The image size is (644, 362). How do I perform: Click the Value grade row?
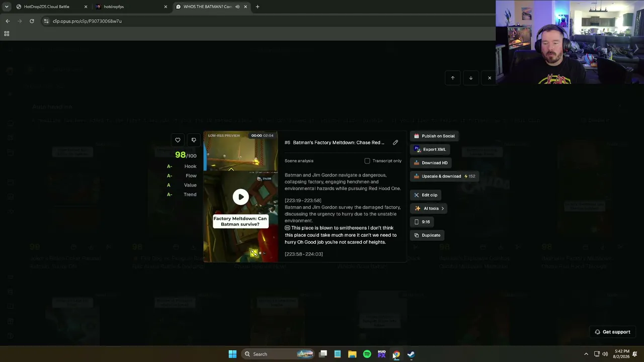[182, 185]
